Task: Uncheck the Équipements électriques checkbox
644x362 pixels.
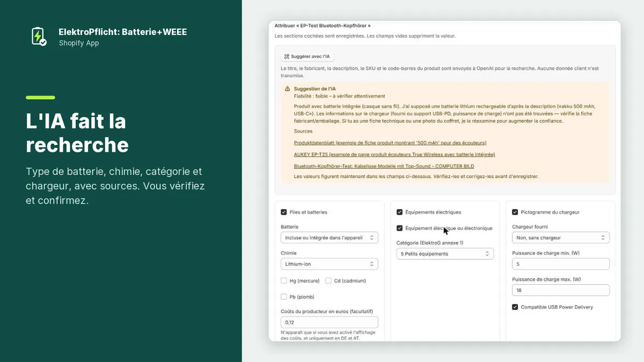Action: pyautogui.click(x=400, y=212)
